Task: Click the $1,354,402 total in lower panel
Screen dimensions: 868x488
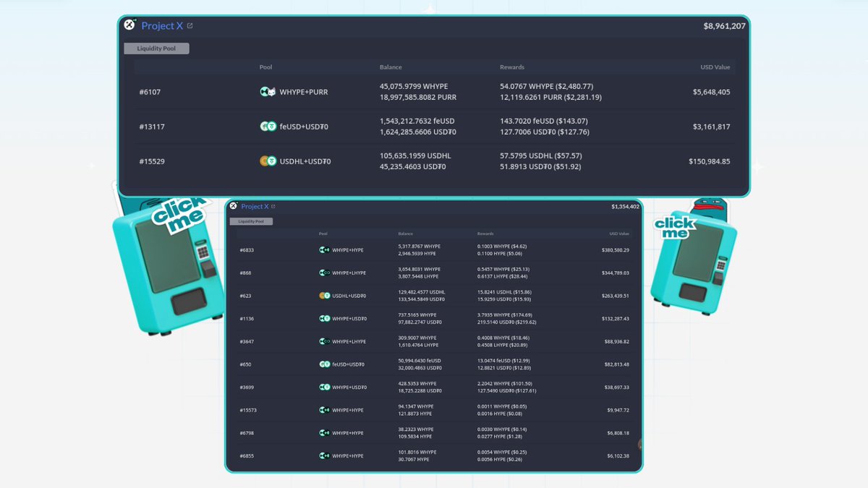Action: pyautogui.click(x=625, y=207)
